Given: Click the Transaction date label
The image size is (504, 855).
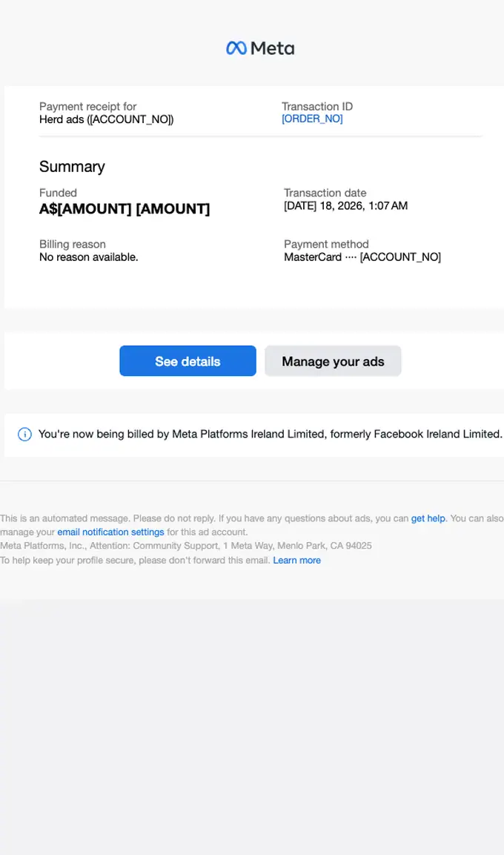Looking at the screenshot, I should pyautogui.click(x=325, y=193).
